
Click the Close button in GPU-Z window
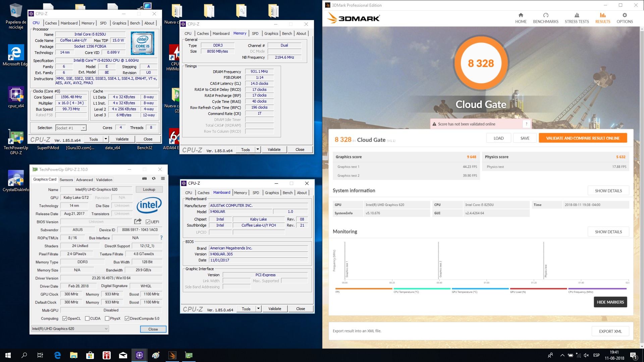point(153,329)
